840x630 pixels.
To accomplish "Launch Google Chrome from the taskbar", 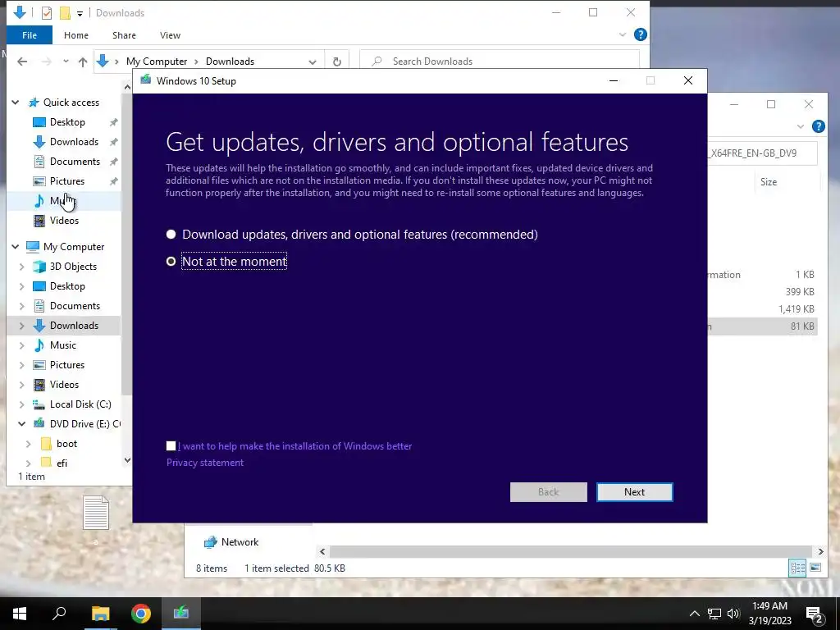I will (x=141, y=614).
